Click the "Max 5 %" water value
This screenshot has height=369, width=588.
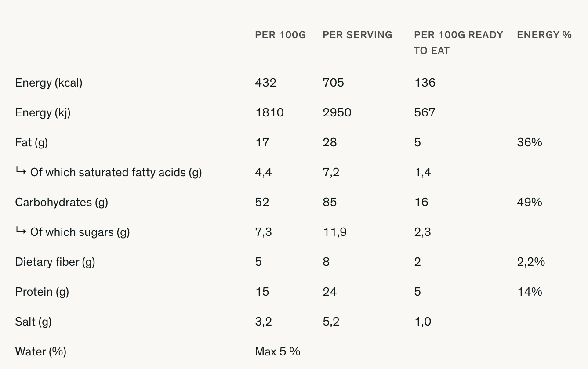[x=277, y=351]
